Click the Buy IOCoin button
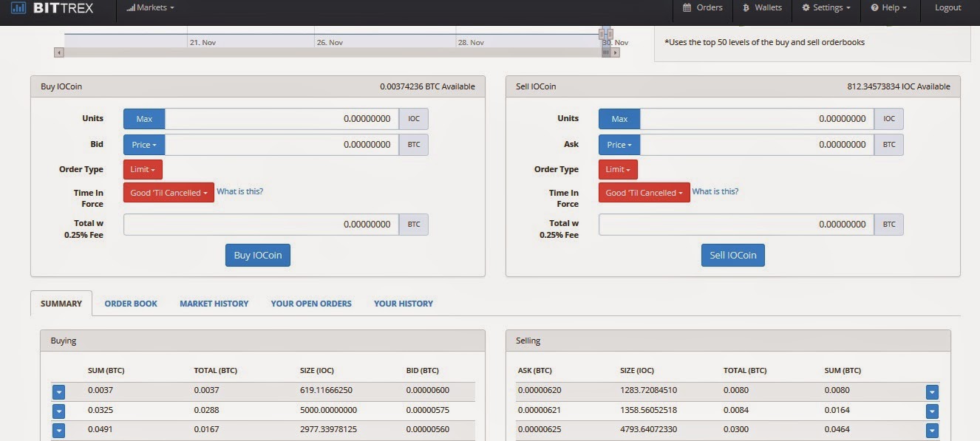Screen dimensions: 980x441 (258, 255)
